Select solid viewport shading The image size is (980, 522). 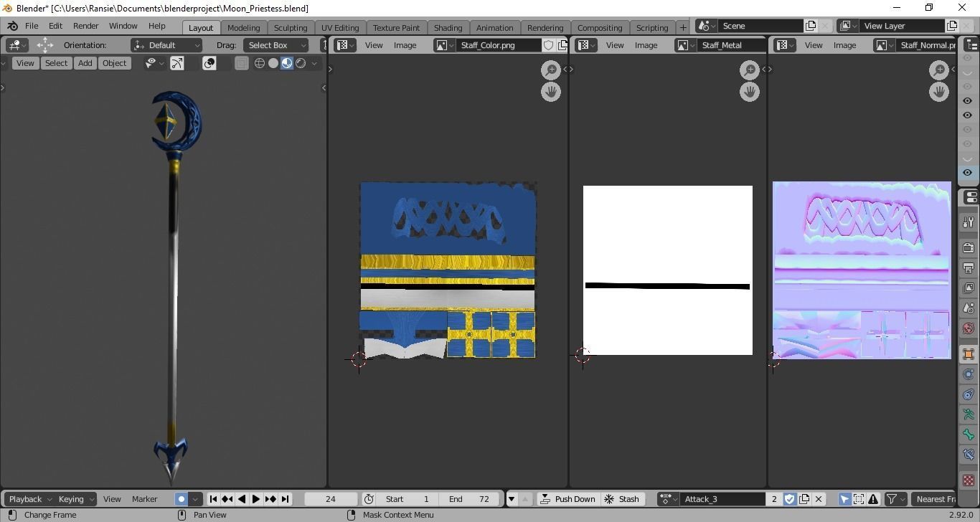point(273,63)
